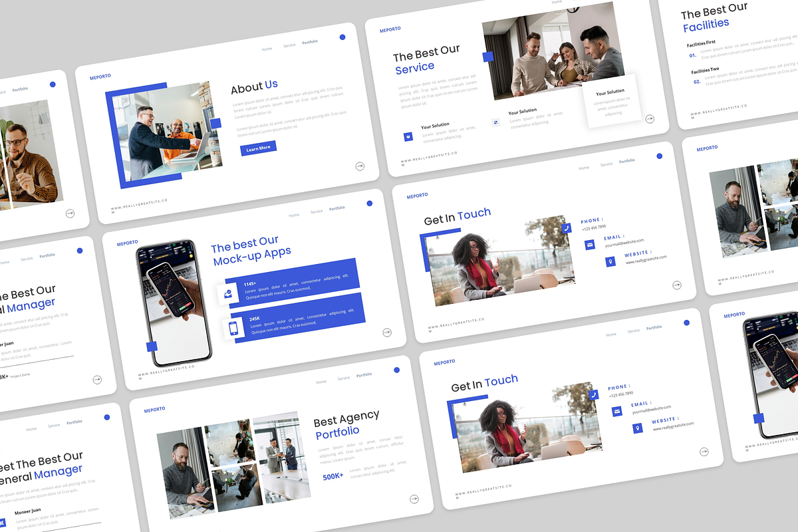Select Portfolio on Meet The Best General Manager slide
The height and width of the screenshot is (532, 798).
(74, 422)
